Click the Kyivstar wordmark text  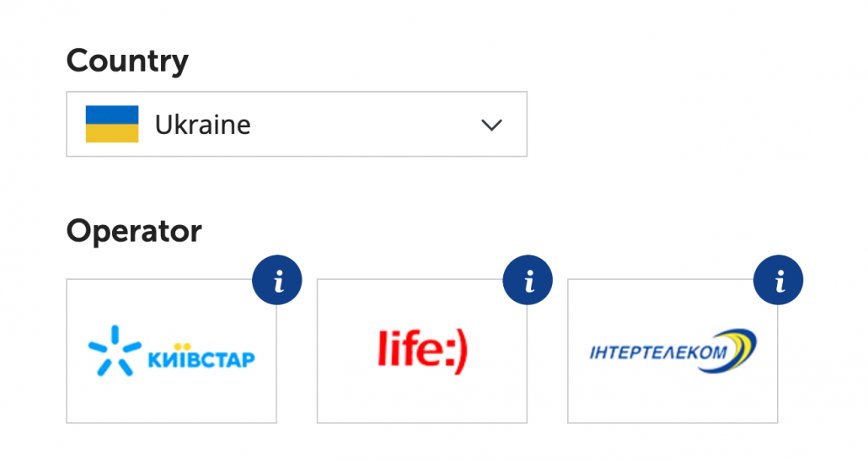click(x=201, y=357)
